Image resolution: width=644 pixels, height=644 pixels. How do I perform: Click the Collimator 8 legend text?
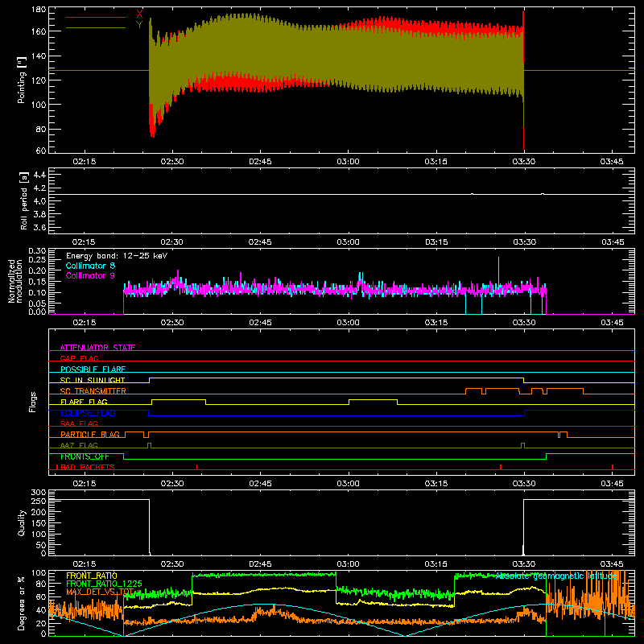point(90,266)
